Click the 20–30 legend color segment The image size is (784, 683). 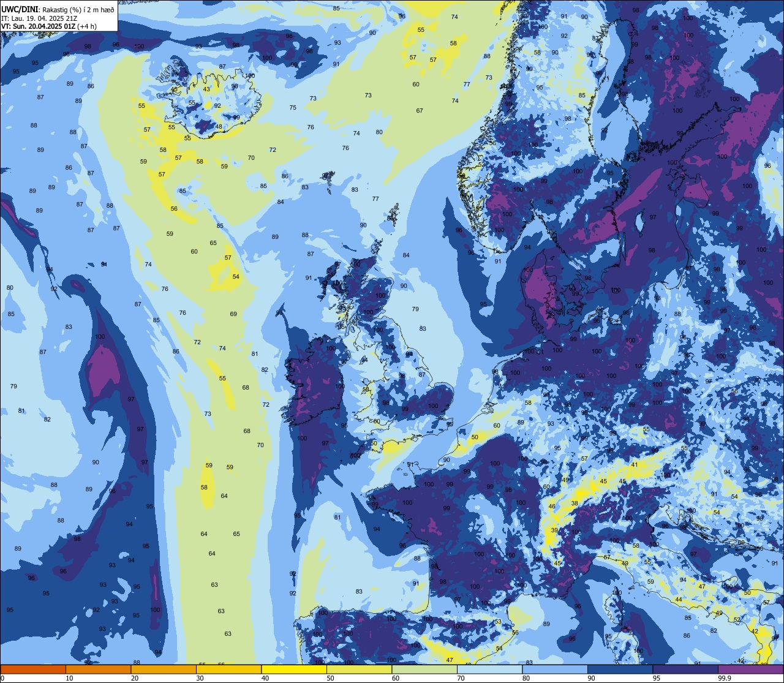click(x=164, y=669)
